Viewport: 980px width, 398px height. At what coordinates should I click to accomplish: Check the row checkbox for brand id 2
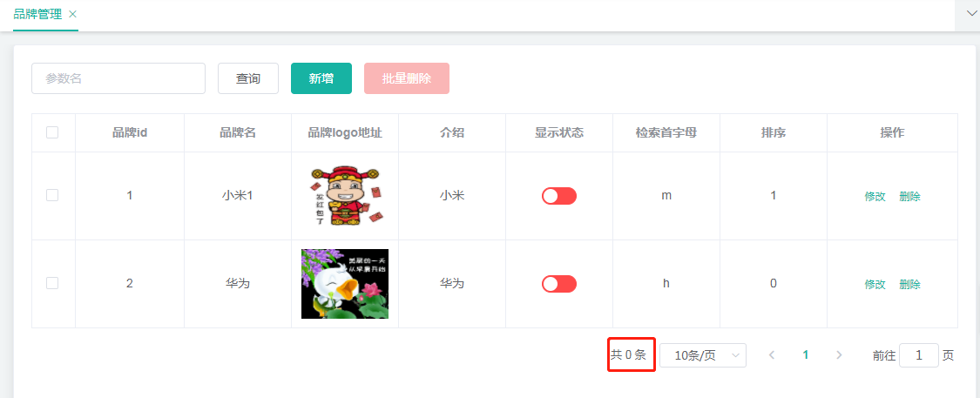(x=52, y=283)
